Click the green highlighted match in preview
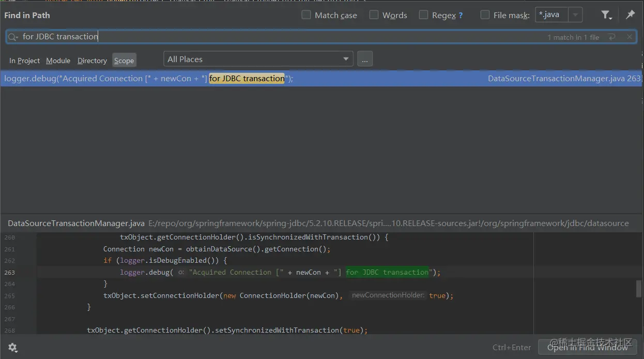The height and width of the screenshot is (359, 644). pos(387,272)
